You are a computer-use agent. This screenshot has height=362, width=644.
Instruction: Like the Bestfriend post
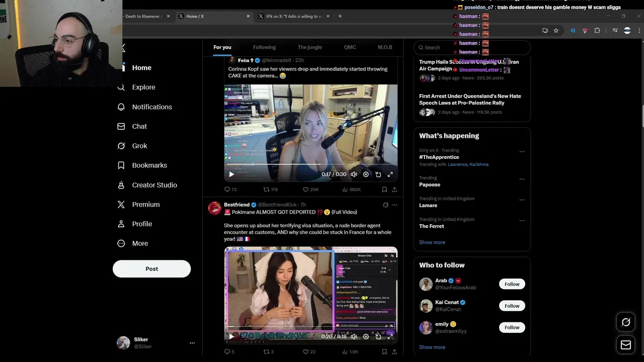309,351
